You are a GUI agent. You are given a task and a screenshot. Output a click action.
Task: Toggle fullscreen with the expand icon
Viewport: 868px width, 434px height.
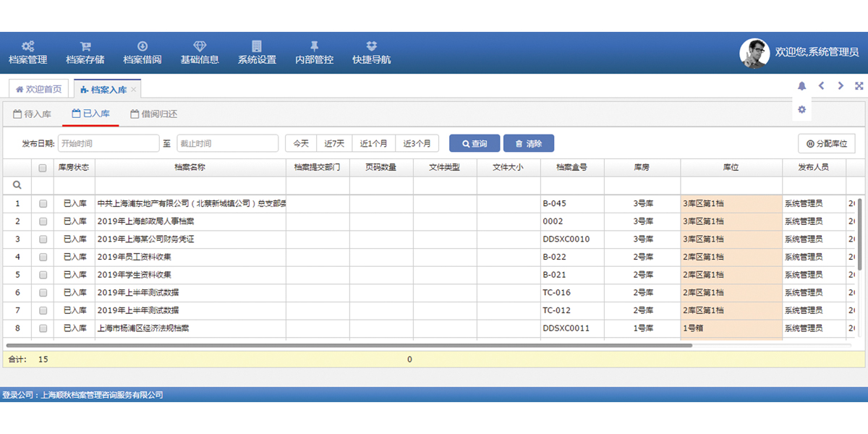point(859,86)
